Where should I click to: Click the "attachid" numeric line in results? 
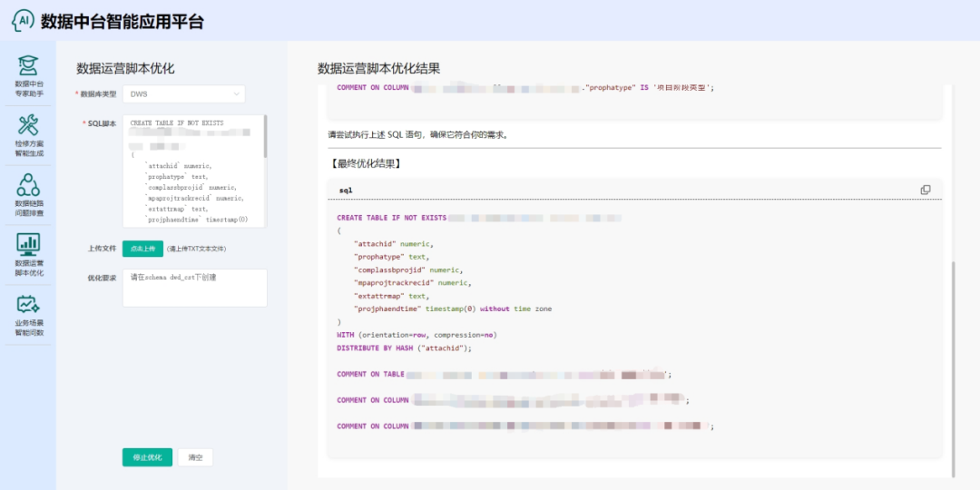(x=393, y=244)
